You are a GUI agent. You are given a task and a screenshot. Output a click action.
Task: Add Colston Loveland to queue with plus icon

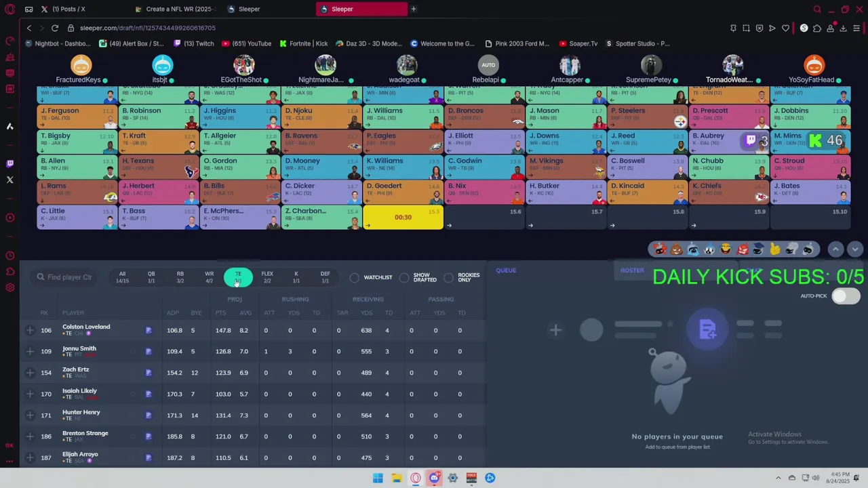click(30, 330)
